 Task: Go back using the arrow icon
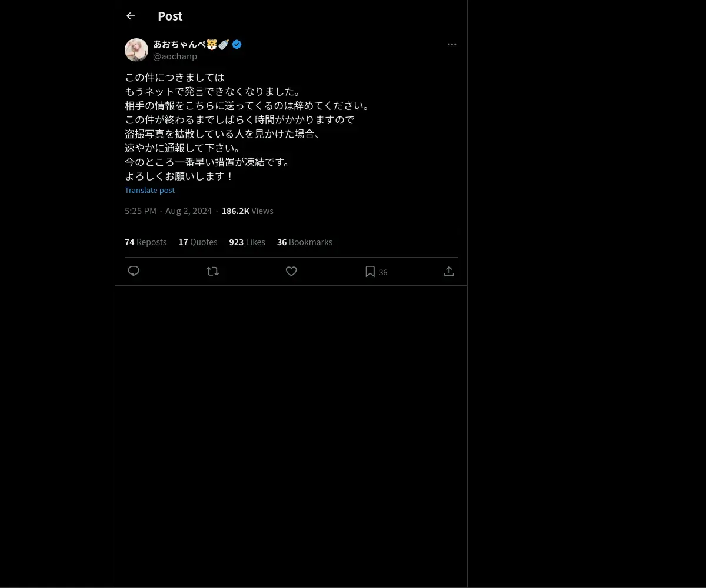coord(131,16)
